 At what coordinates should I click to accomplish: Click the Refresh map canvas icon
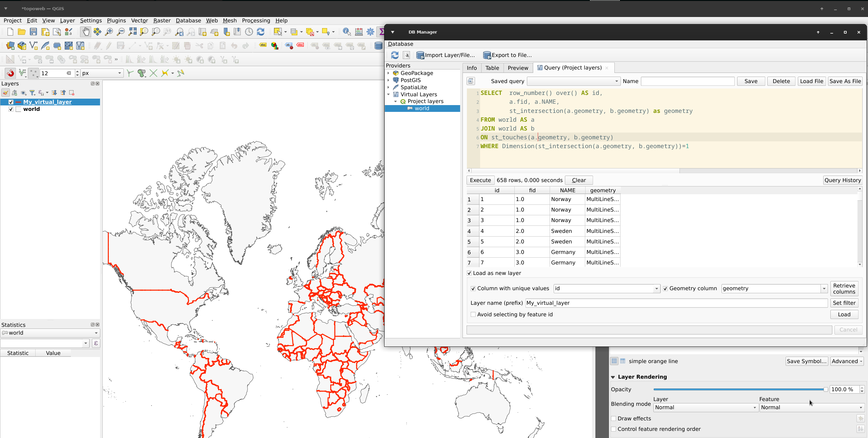pyautogui.click(x=260, y=32)
